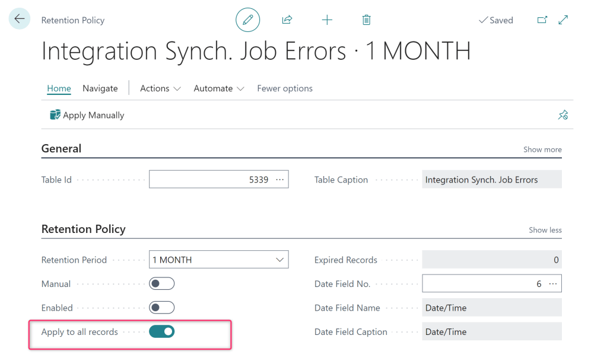This screenshot has width=607, height=364.
Task: Click the expand full screen arrows icon
Action: 563,20
